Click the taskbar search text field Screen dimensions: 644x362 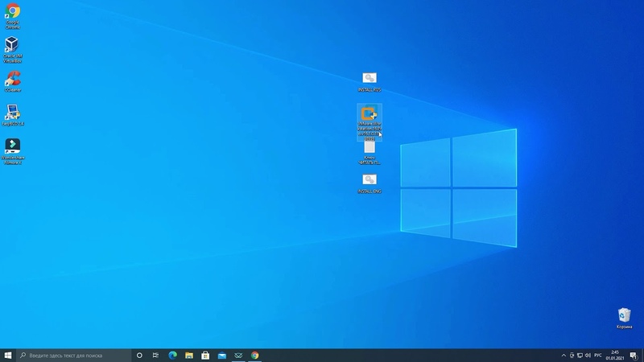click(x=74, y=355)
